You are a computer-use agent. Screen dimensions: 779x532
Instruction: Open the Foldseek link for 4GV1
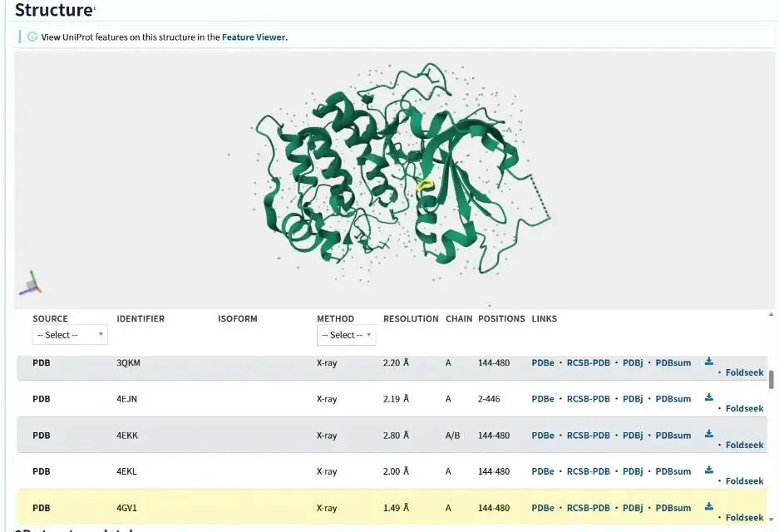click(x=744, y=517)
